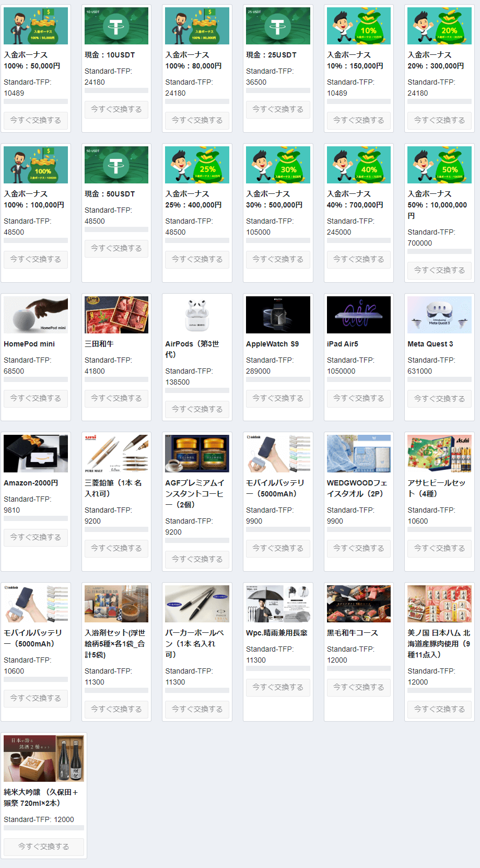Exchange now for Meta Quest 3
Image resolution: width=480 pixels, height=868 pixels.
pos(439,399)
